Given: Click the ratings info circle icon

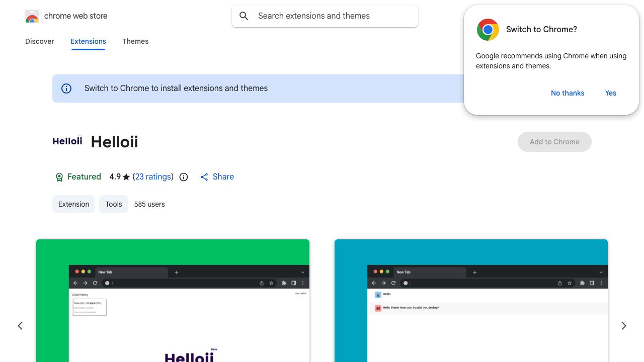Looking at the screenshot, I should 184,177.
